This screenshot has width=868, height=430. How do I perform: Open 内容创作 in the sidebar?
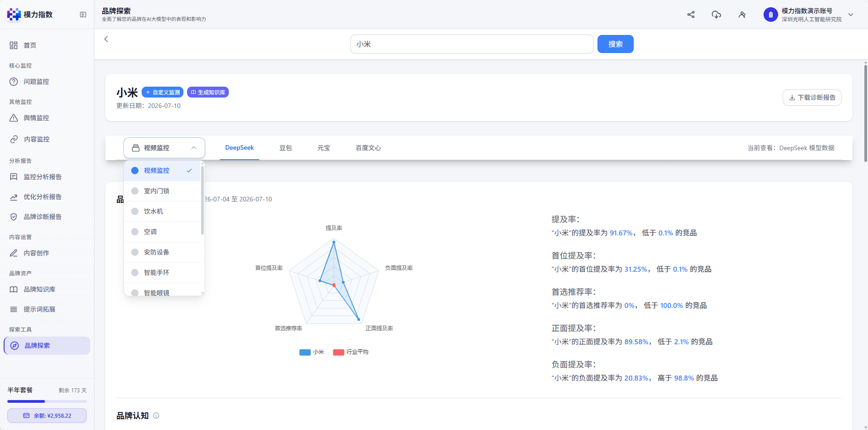(47, 253)
